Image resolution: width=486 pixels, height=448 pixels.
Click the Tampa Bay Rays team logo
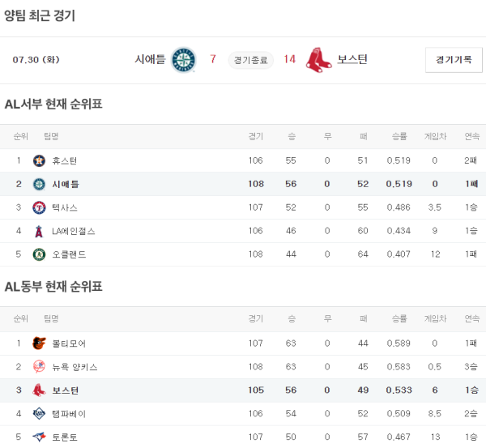[39, 413]
